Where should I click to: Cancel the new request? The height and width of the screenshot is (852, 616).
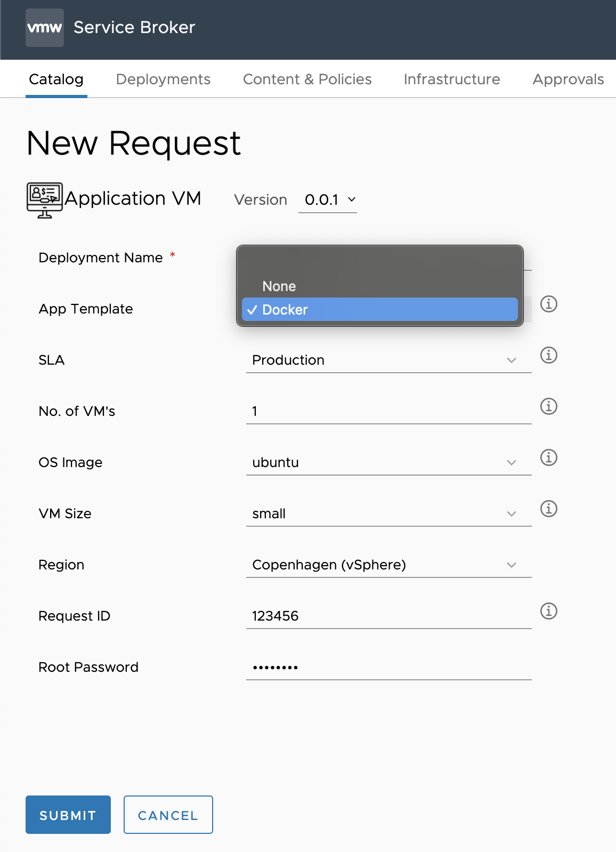tap(168, 815)
